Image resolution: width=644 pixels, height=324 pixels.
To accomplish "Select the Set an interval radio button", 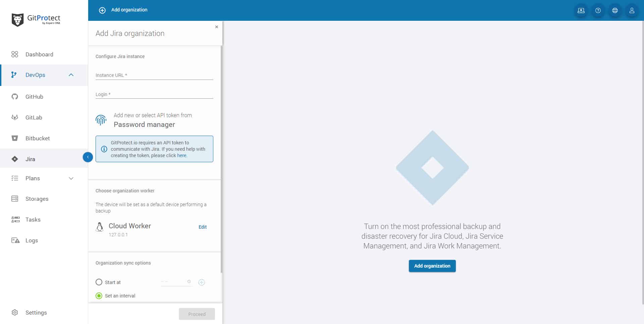I will pyautogui.click(x=99, y=296).
